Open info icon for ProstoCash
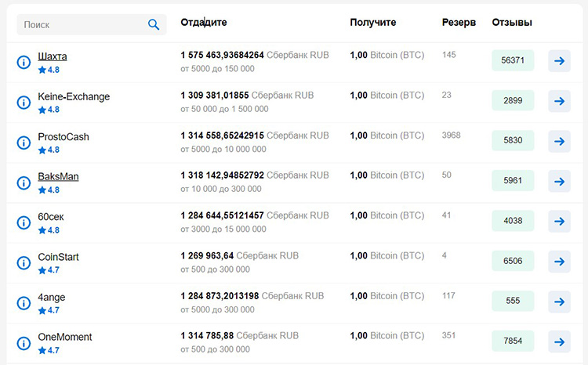 pos(24,143)
